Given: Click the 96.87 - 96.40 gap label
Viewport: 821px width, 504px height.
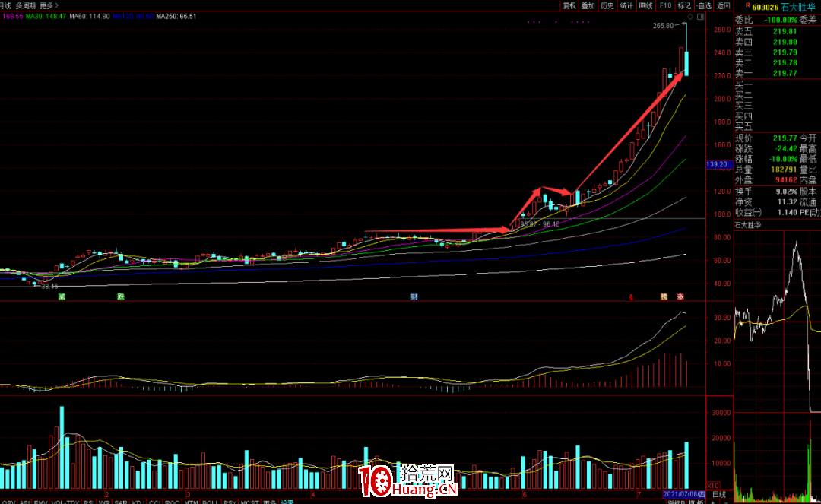Looking at the screenshot, I should 540,224.
